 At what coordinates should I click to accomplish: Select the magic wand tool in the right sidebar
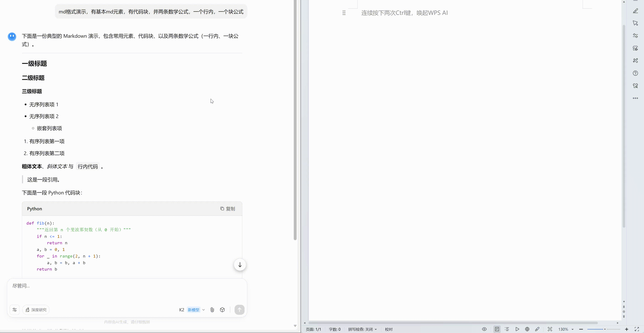pos(635,60)
